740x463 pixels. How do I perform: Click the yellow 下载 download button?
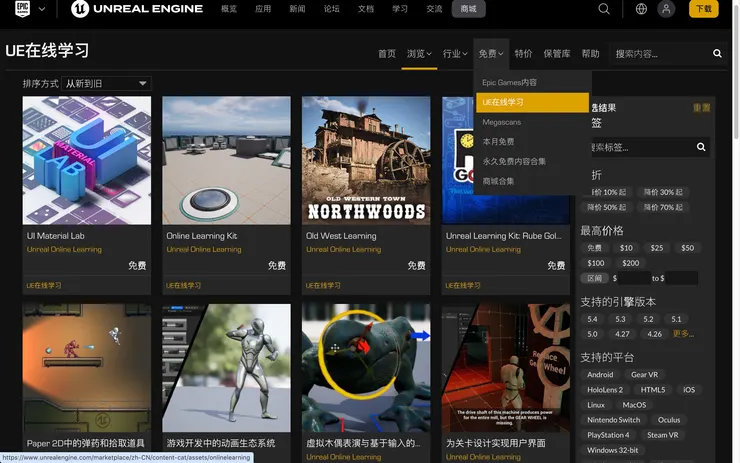[704, 8]
